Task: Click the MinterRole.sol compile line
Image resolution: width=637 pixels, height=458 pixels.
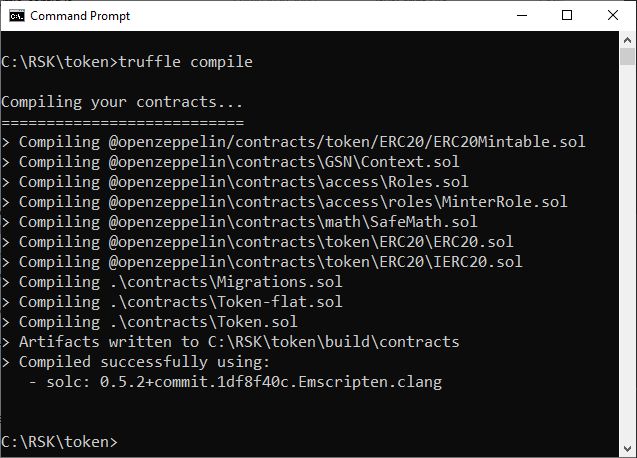Action: pos(284,202)
